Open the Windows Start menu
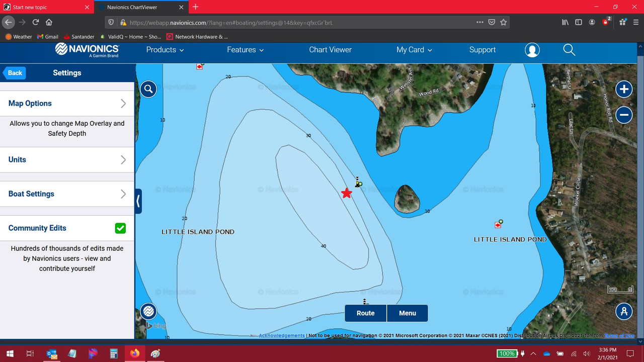The image size is (644, 362). click(10, 353)
